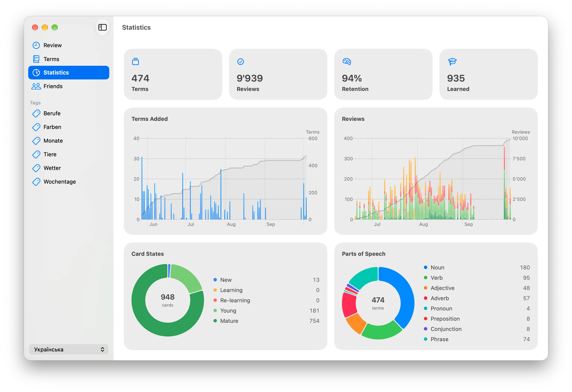
Task: Select the Tiere tag
Action: point(69,154)
